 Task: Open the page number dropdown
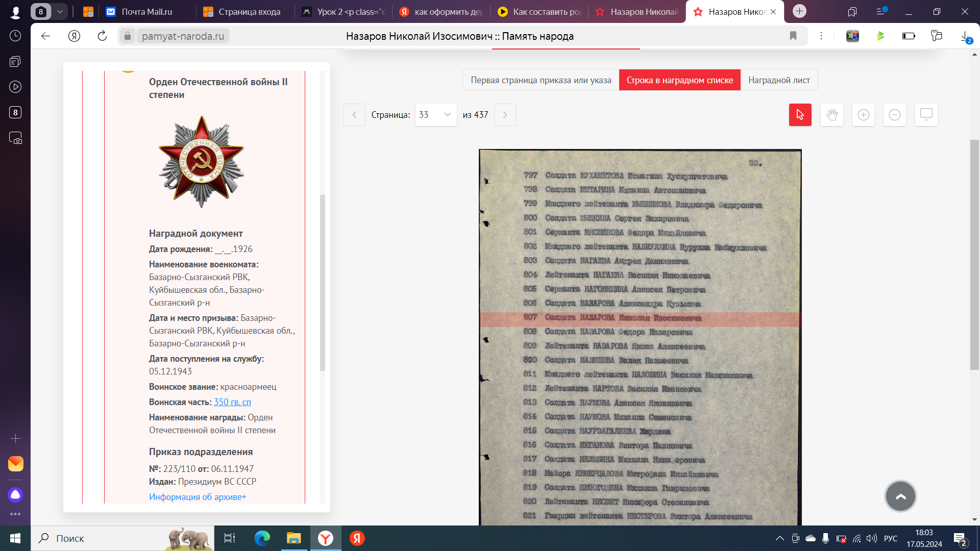tap(435, 115)
